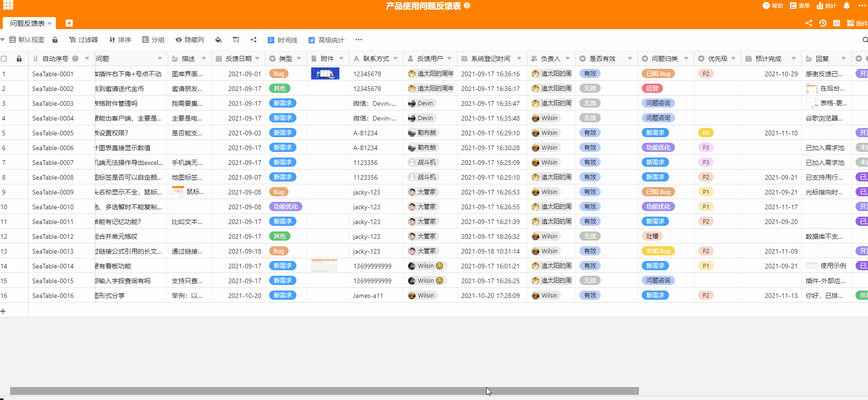Open the 问题 column dropdown arrow
Screen dimensions: 868x400
point(160,59)
